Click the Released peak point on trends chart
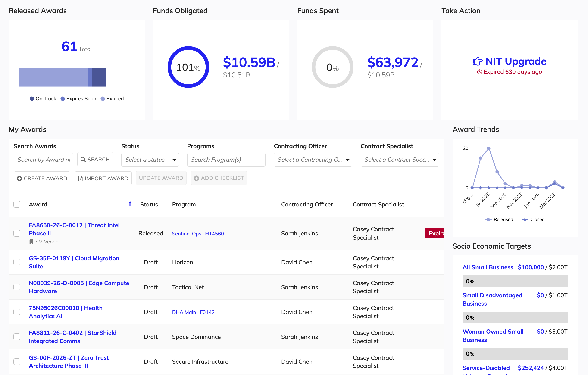The width and height of the screenshot is (588, 375). (489, 148)
